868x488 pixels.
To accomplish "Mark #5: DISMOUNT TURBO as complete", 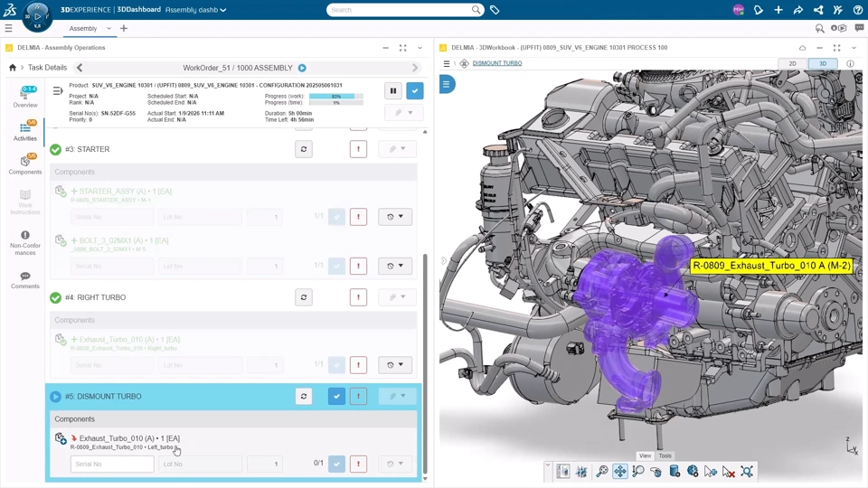I will click(x=336, y=396).
